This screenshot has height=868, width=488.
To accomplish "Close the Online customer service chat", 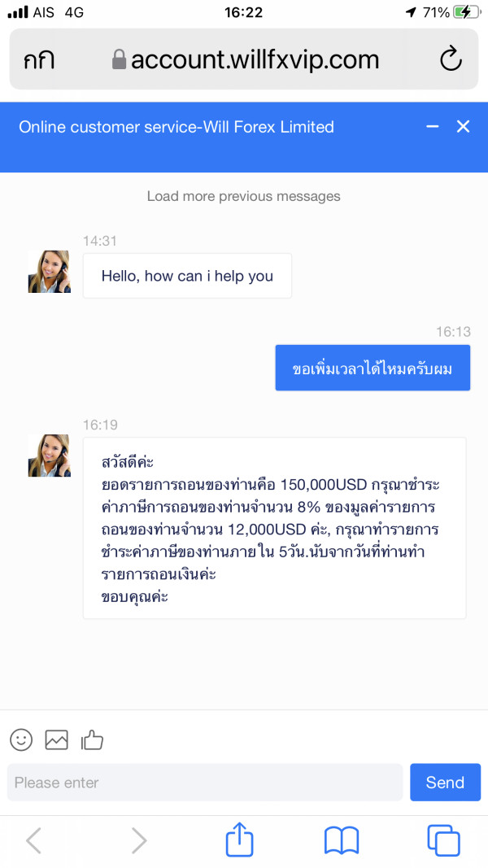I will (463, 126).
